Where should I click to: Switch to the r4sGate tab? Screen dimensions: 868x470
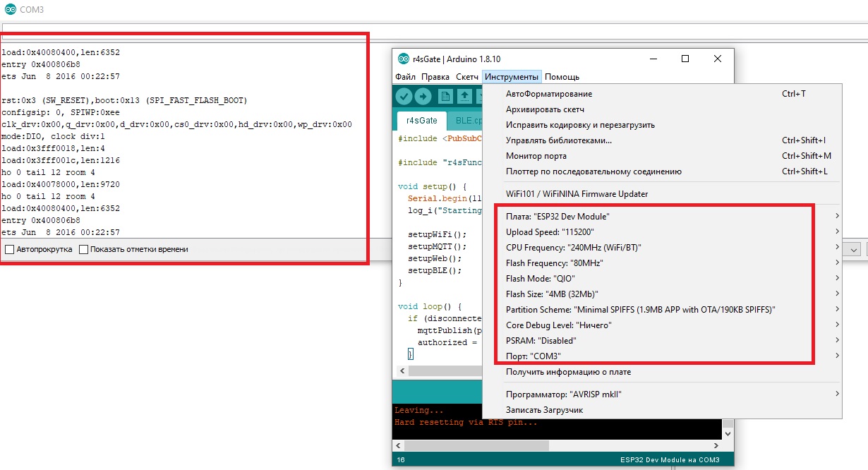pos(422,120)
